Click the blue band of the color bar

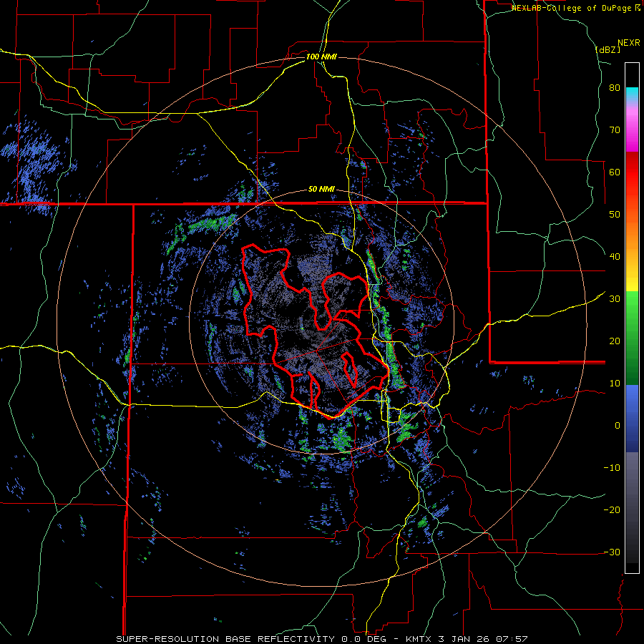[632, 418]
